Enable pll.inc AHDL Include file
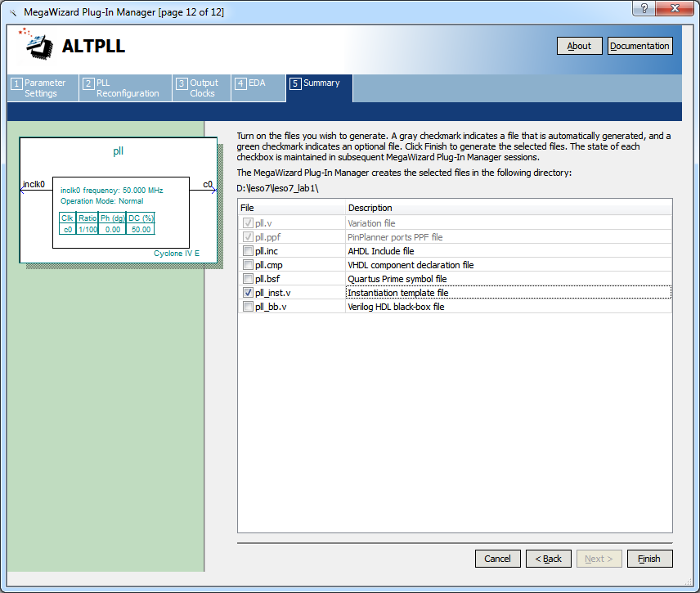The image size is (700, 593). pyautogui.click(x=248, y=250)
